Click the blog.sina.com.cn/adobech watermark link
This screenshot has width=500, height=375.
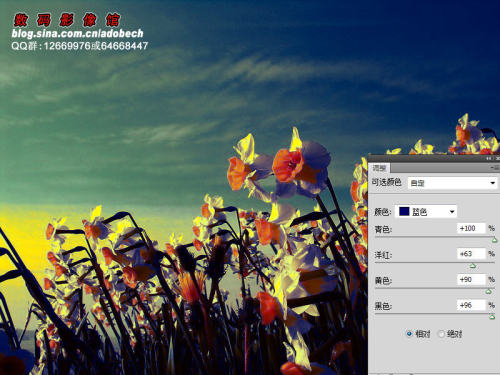click(77, 33)
